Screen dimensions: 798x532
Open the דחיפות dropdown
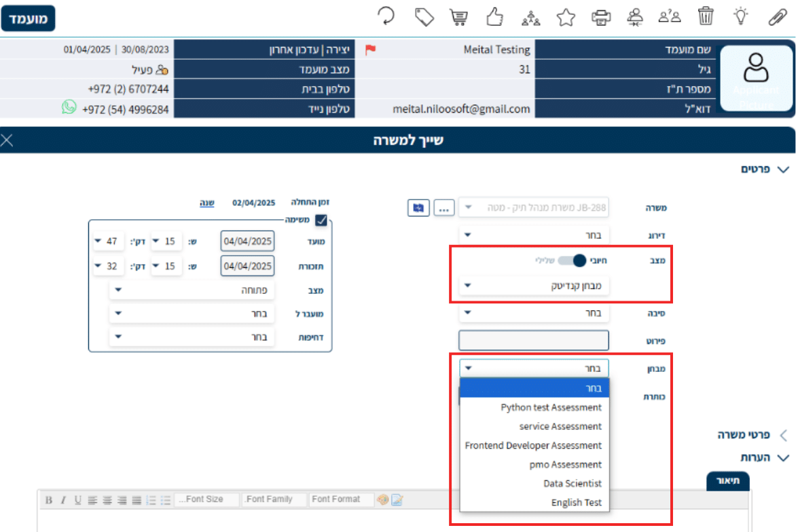pos(192,337)
